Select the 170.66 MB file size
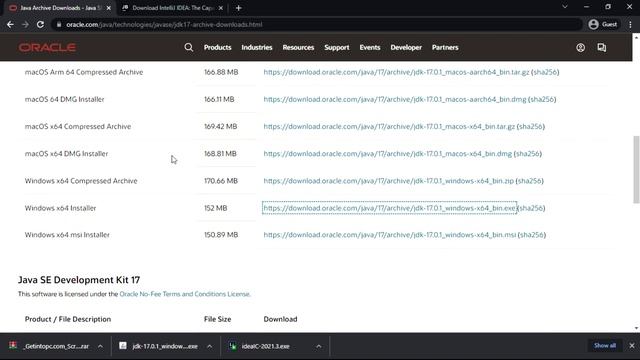Image resolution: width=640 pixels, height=360 pixels. (221, 181)
